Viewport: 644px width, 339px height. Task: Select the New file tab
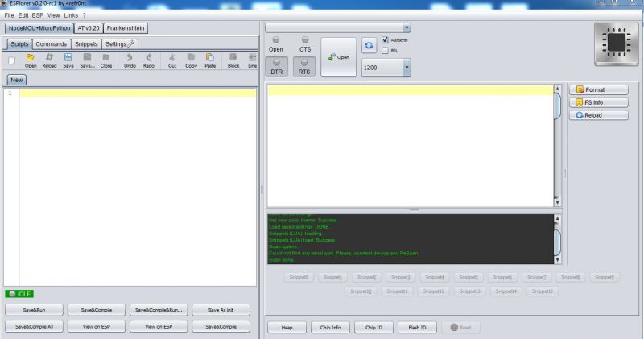tap(16, 80)
